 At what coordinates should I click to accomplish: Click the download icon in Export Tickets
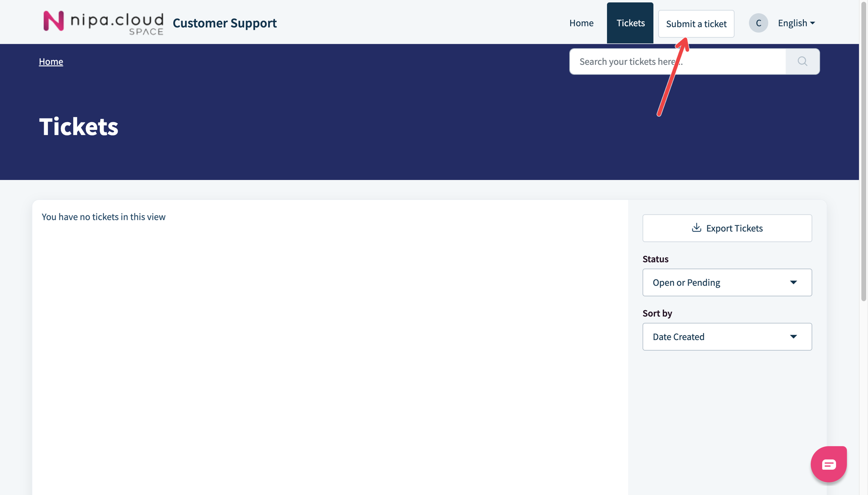[x=696, y=228]
